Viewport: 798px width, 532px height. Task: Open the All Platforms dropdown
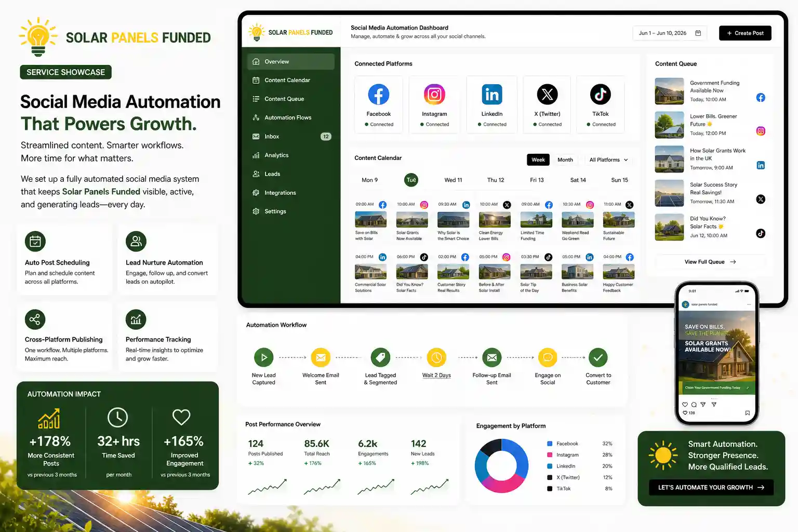pos(608,159)
